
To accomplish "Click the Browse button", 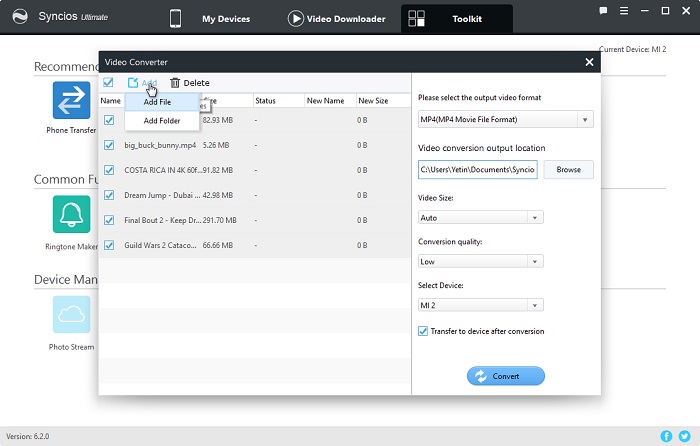I will 568,170.
